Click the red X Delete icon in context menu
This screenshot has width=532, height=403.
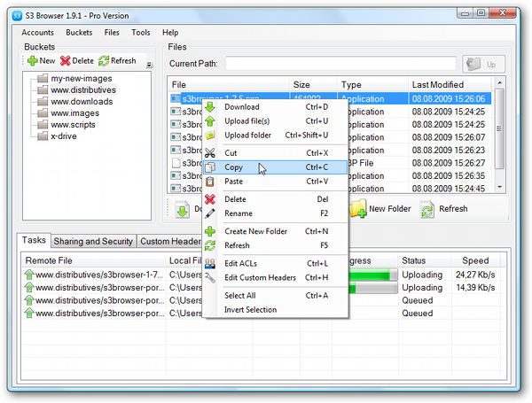coord(210,199)
